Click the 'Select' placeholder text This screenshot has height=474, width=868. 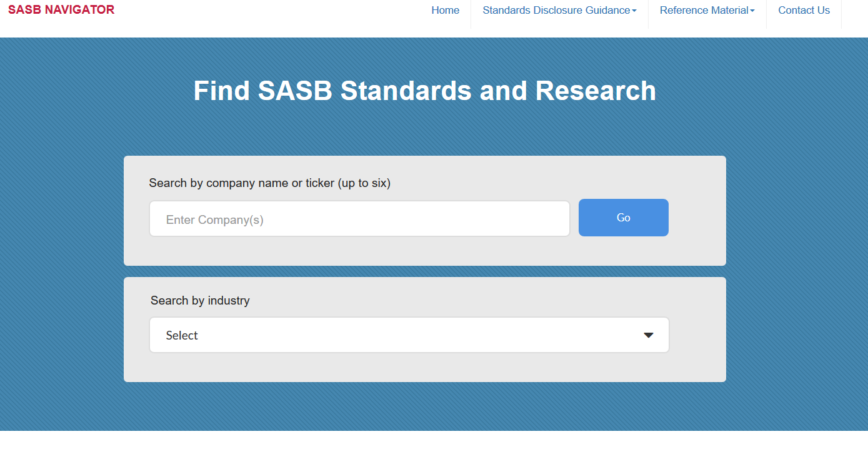(x=182, y=336)
